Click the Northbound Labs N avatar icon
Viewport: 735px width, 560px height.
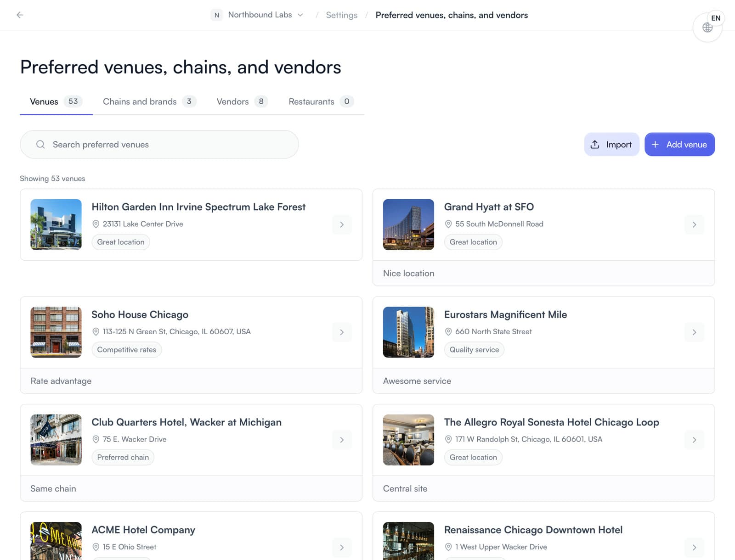coord(217,15)
